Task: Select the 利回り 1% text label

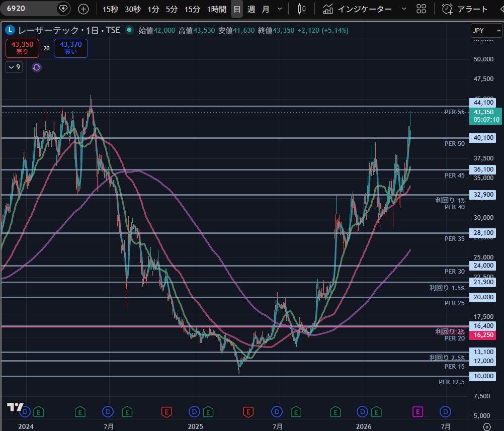Action: click(450, 200)
